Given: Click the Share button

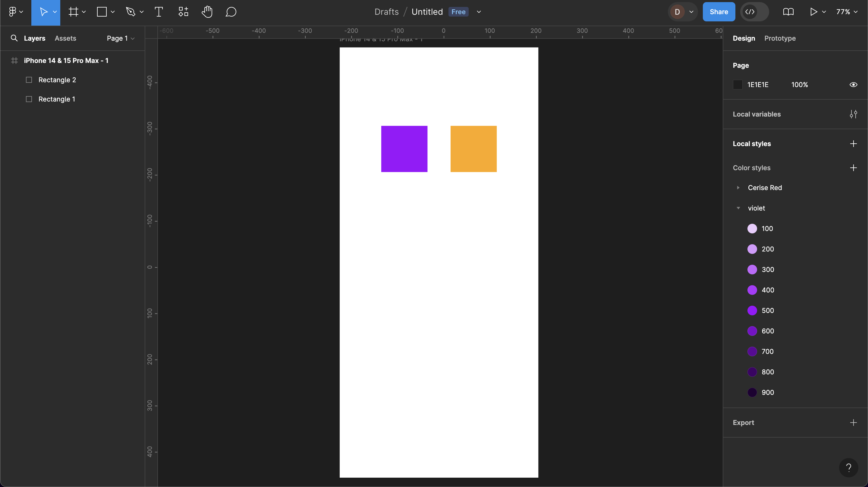Looking at the screenshot, I should (x=719, y=12).
